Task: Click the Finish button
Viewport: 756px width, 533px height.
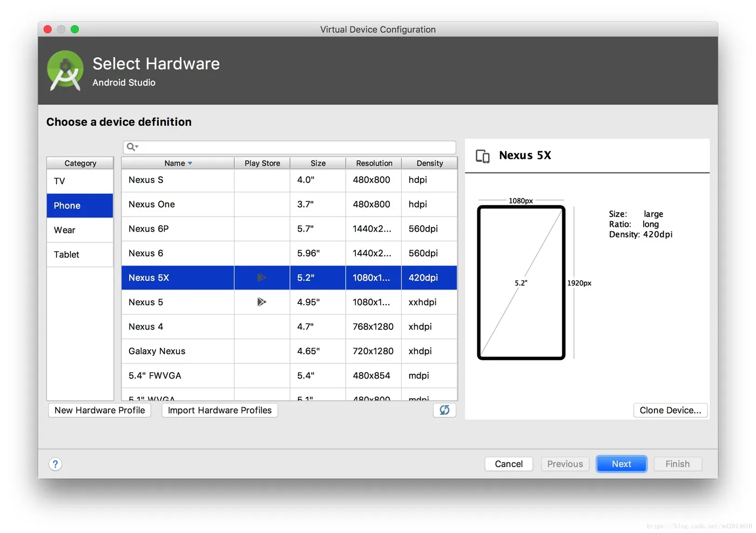Action: (x=678, y=464)
